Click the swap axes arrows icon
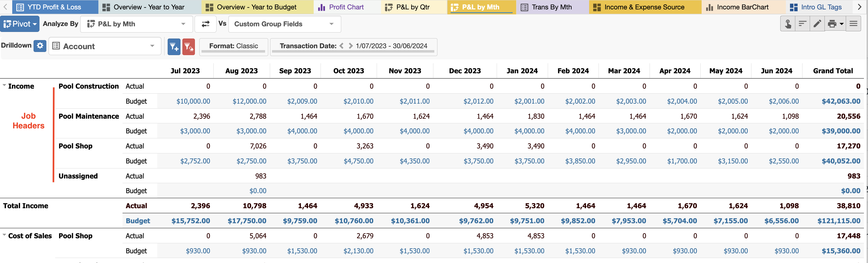This screenshot has height=263, width=868. pyautogui.click(x=206, y=24)
